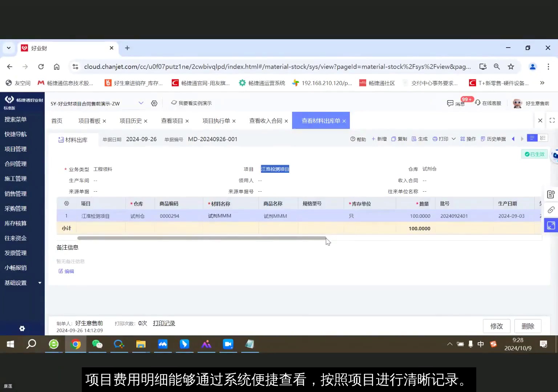Click the 修改 modify button

496,326
